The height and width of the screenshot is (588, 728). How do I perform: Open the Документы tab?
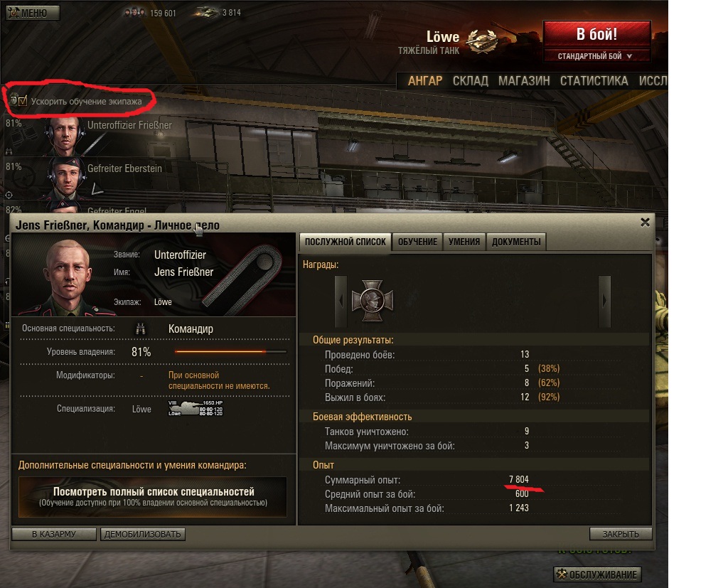tap(516, 242)
